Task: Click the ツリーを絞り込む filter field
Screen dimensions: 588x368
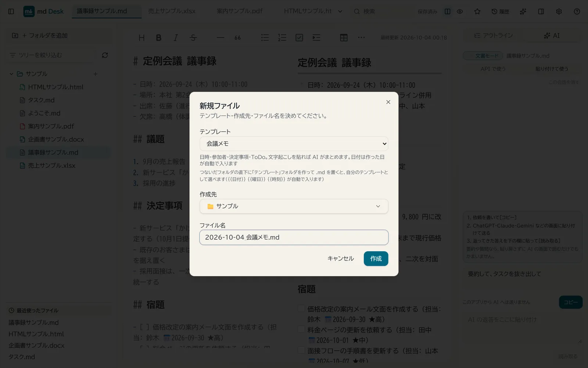Action: (x=51, y=55)
